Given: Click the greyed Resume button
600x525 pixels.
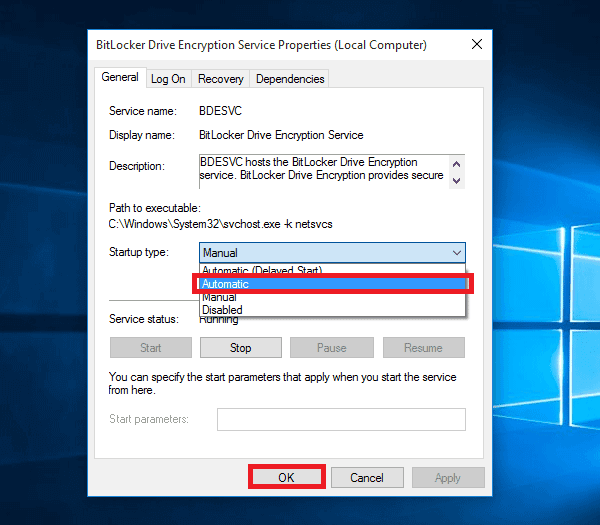Looking at the screenshot, I should point(424,347).
